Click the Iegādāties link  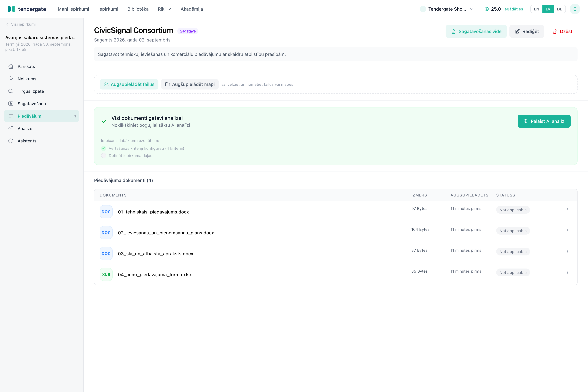(x=513, y=9)
